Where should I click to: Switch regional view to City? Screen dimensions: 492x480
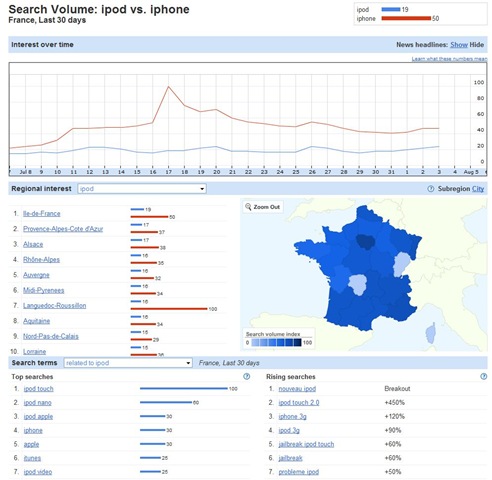coord(478,189)
